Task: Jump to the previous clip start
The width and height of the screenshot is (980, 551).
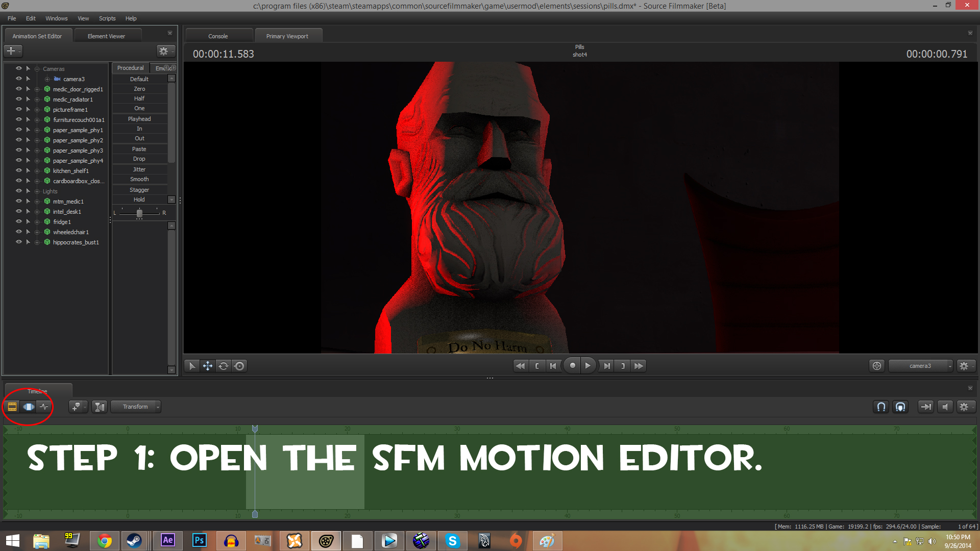Action: tap(520, 366)
